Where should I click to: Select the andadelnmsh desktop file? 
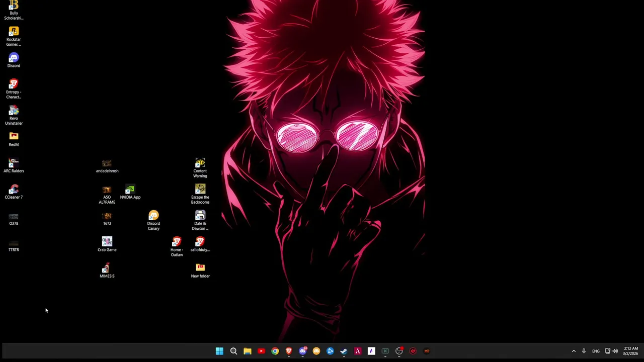tap(107, 165)
